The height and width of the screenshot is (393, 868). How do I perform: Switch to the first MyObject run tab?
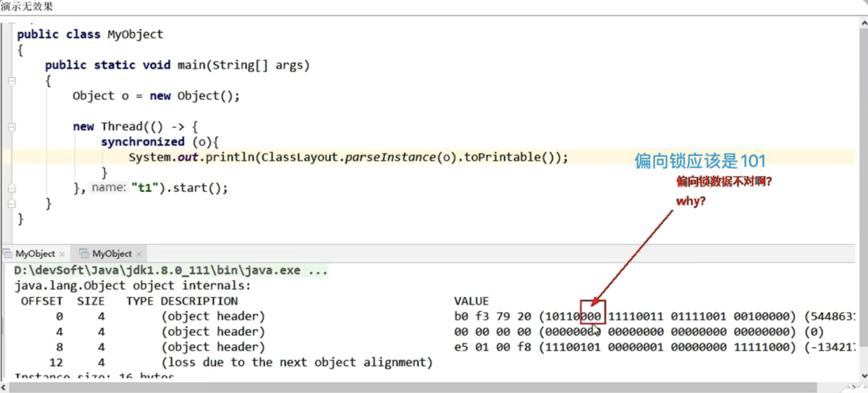pos(34,254)
